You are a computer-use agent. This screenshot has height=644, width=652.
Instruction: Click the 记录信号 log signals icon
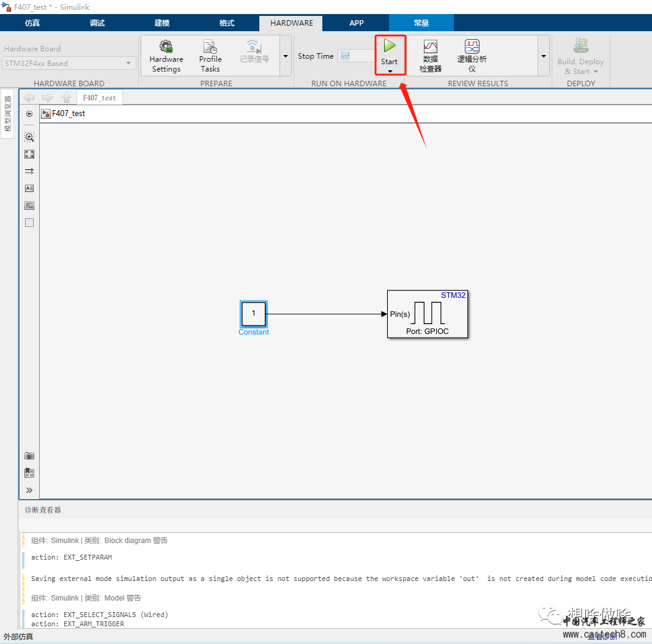(x=254, y=51)
